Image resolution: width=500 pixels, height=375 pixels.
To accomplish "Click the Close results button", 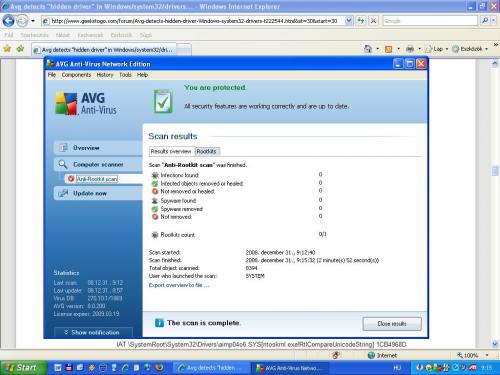I will click(x=392, y=324).
